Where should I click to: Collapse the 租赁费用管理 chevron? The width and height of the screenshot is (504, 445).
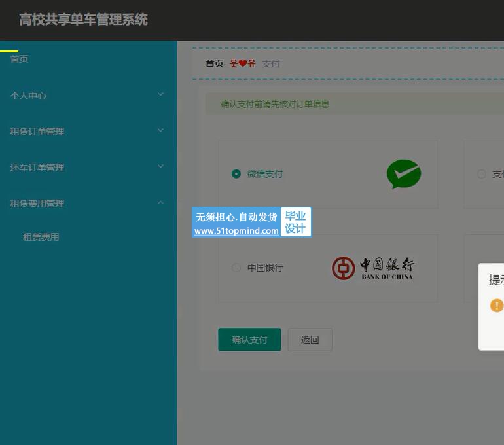click(161, 202)
